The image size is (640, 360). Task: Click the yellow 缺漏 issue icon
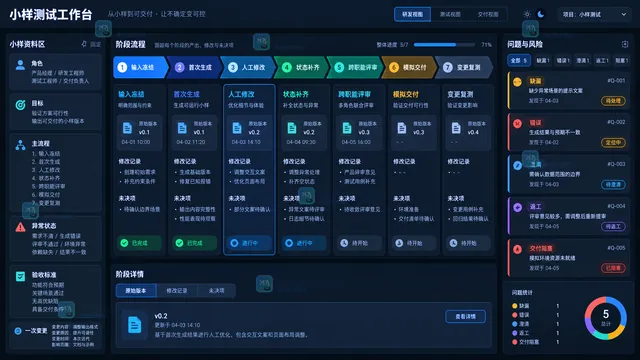point(517,82)
